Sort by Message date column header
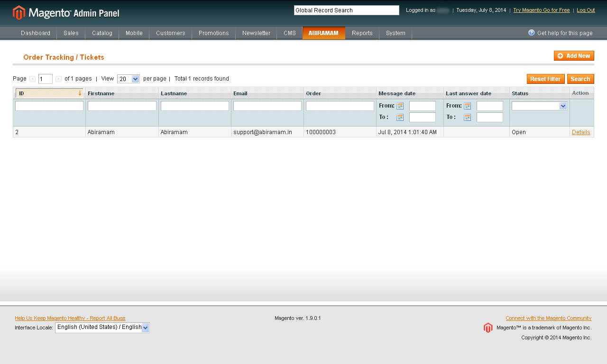This screenshot has width=607, height=364. (x=397, y=93)
